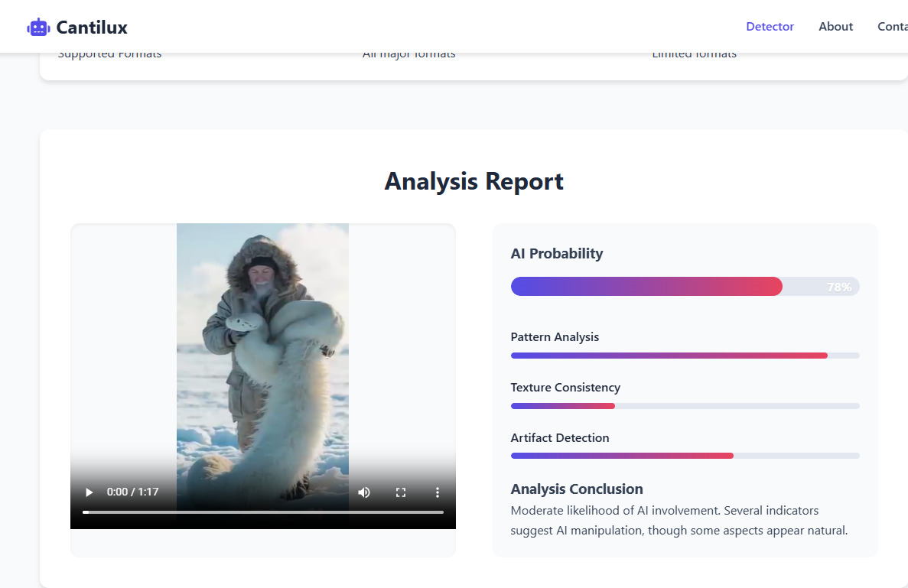Click the Analysis Report heading
Image resolution: width=908 pixels, height=588 pixels.
coord(474,182)
